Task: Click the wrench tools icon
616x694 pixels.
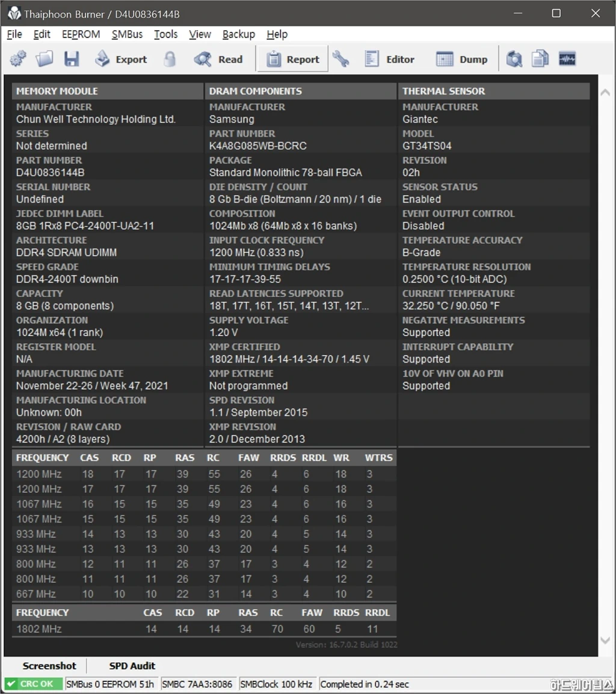Action: 340,59
